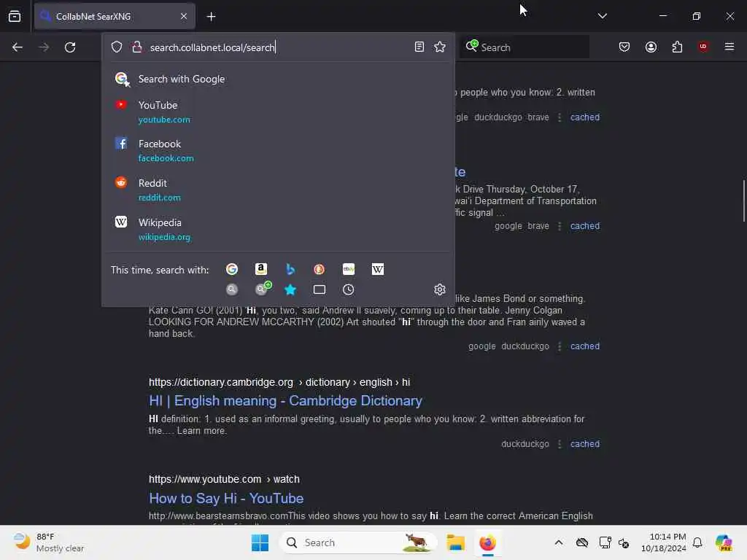The image size is (747, 560).
Task: Open a new tab with plus button
Action: click(x=211, y=17)
